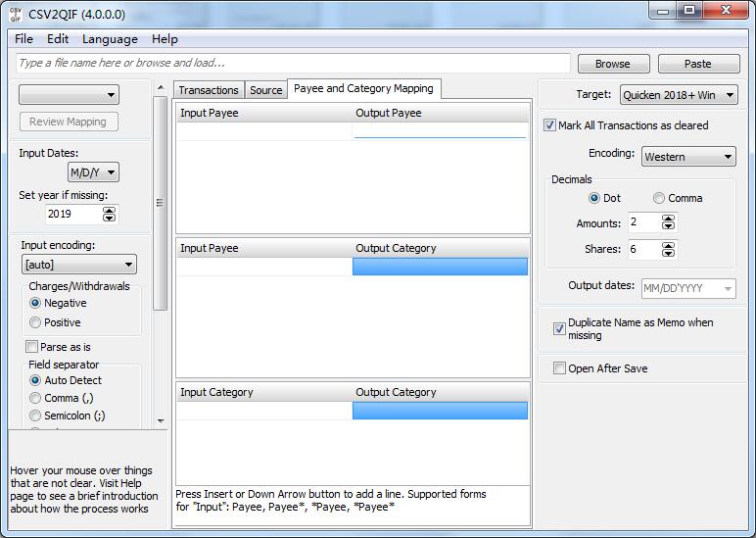Maximize the CSV2QIF window
The image size is (756, 538).
click(x=689, y=11)
